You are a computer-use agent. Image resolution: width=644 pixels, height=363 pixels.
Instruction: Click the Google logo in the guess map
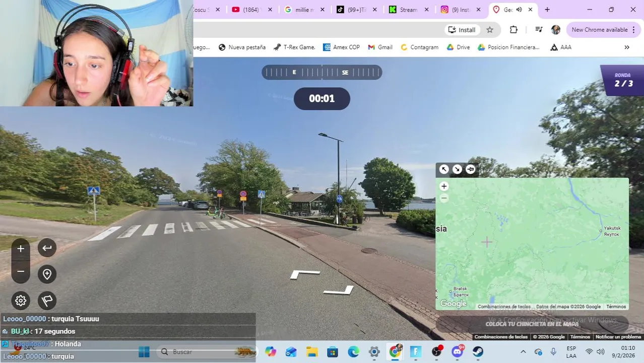454,304
